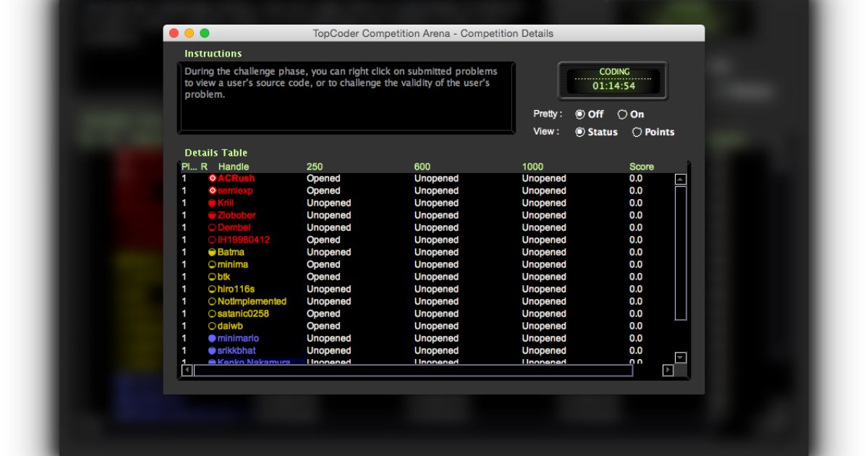Screen dimensions: 868x456
Task: Sort by the Handle column header
Action: [233, 166]
